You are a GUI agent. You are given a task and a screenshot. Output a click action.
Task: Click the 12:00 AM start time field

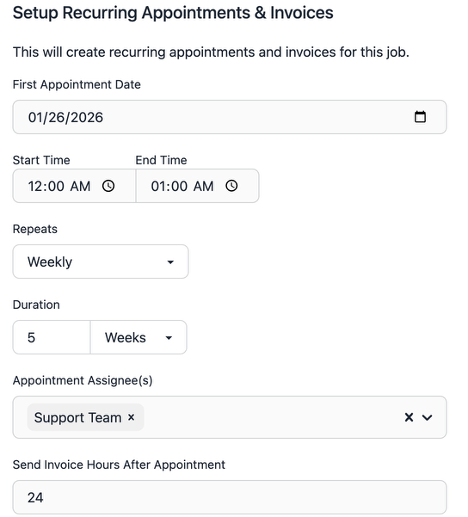[74, 186]
